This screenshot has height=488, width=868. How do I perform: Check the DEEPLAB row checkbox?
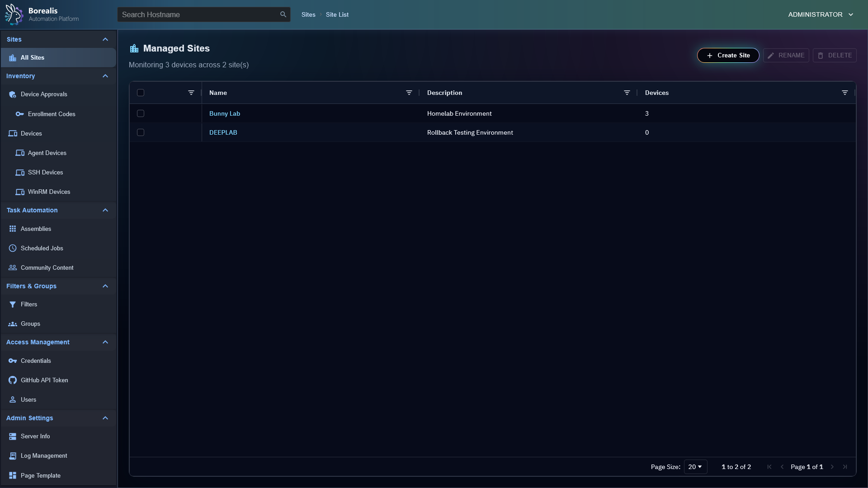tap(141, 132)
